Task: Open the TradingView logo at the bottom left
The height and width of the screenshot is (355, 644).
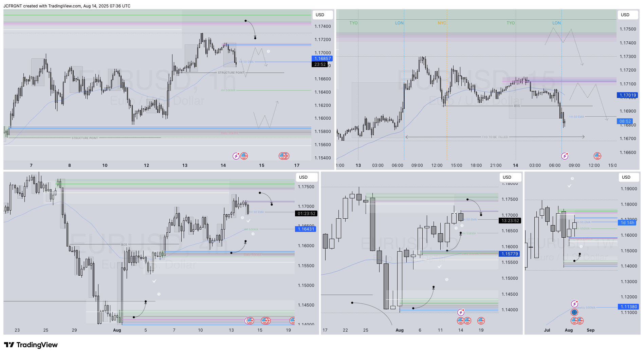Action: pos(31,345)
